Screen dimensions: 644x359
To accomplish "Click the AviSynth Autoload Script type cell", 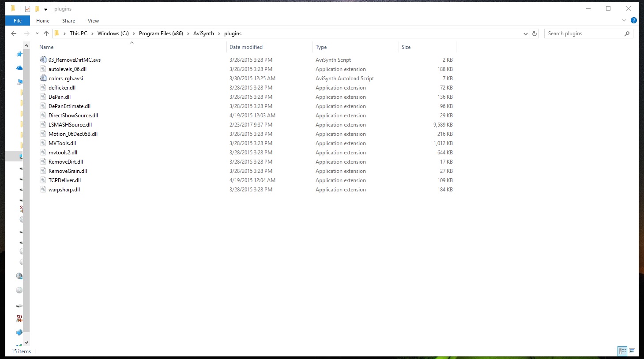I will point(345,79).
